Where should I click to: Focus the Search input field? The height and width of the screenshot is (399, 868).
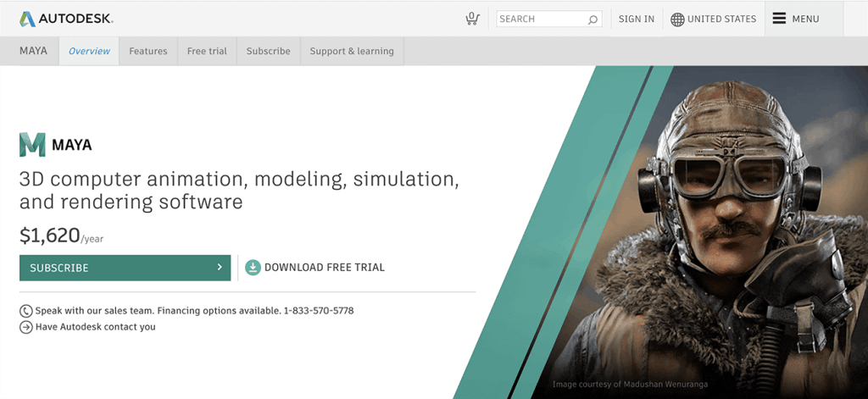click(548, 19)
